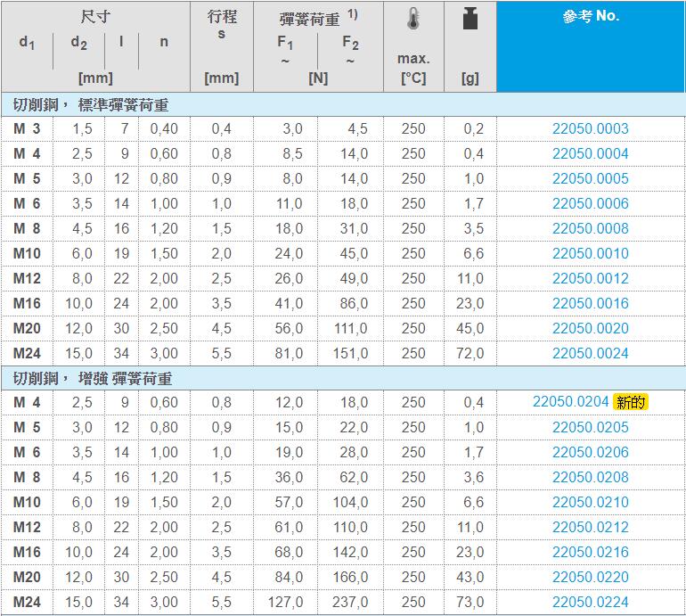This screenshot has width=686, height=616.
Task: Open the 22050.0024 product link
Action: pos(590,353)
